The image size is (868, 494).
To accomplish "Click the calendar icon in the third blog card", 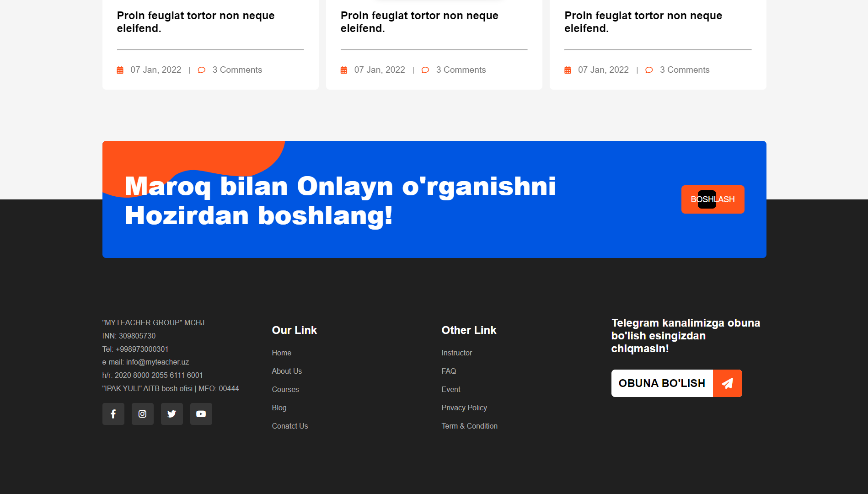I will tap(568, 70).
